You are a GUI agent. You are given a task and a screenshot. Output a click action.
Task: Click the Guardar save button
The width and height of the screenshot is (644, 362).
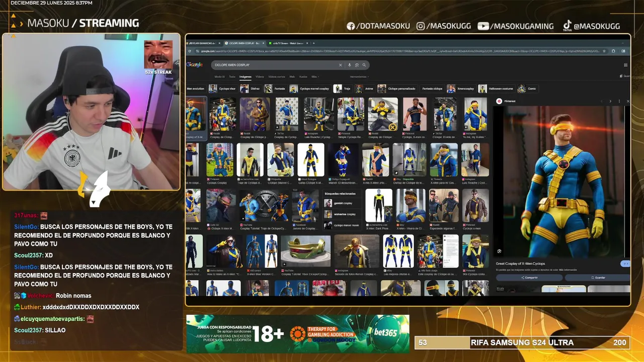598,278
